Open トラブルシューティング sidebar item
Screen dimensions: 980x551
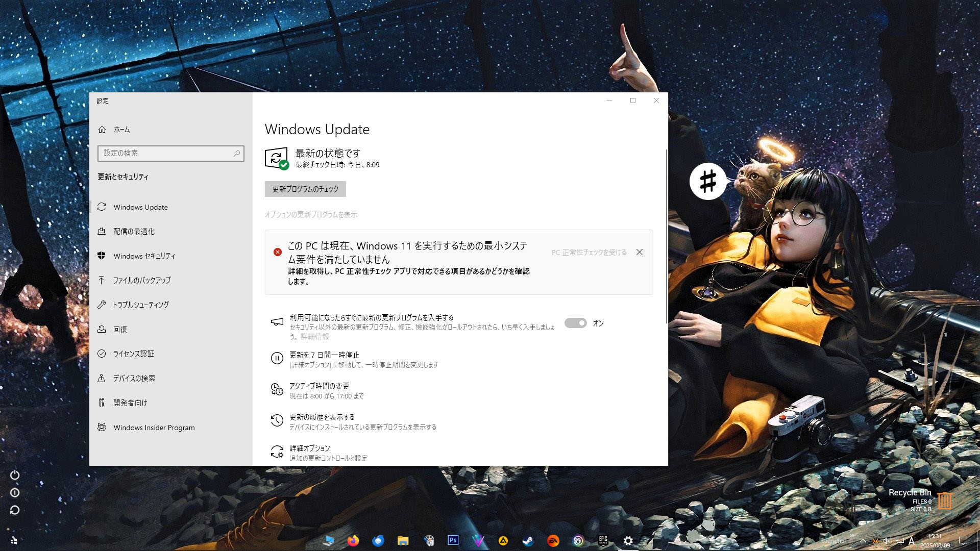pyautogui.click(x=170, y=305)
